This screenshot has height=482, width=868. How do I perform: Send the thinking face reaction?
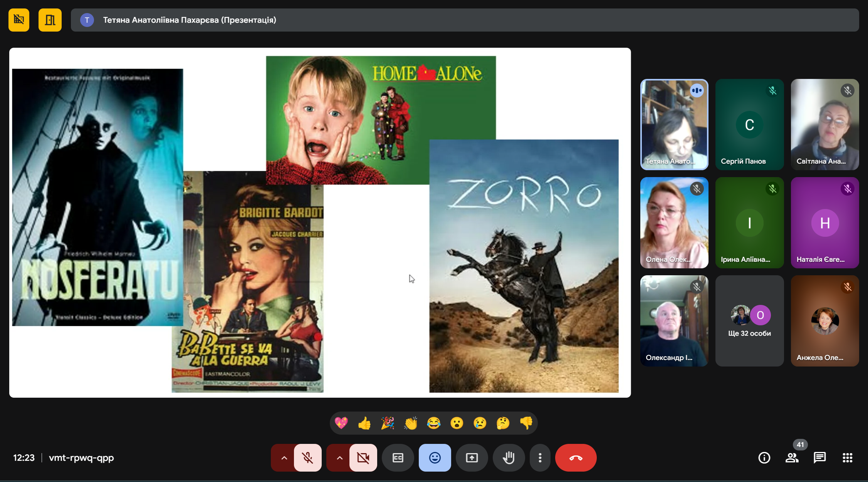(503, 423)
